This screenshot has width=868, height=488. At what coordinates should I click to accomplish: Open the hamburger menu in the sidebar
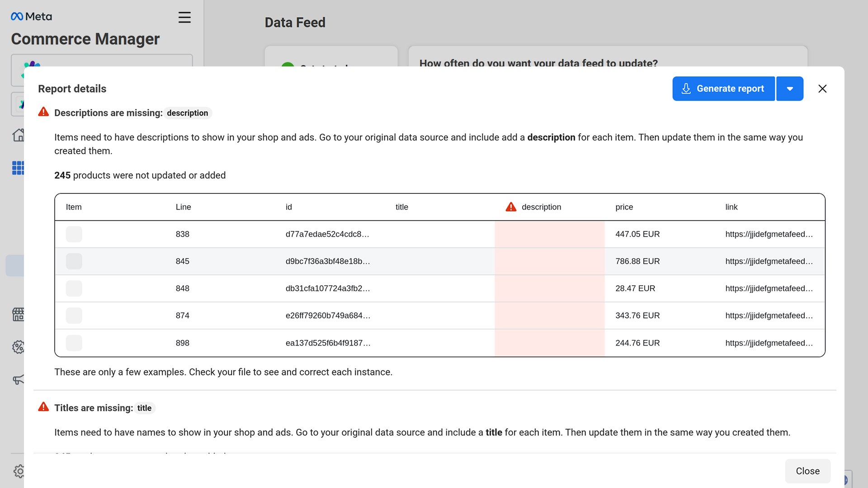184,17
